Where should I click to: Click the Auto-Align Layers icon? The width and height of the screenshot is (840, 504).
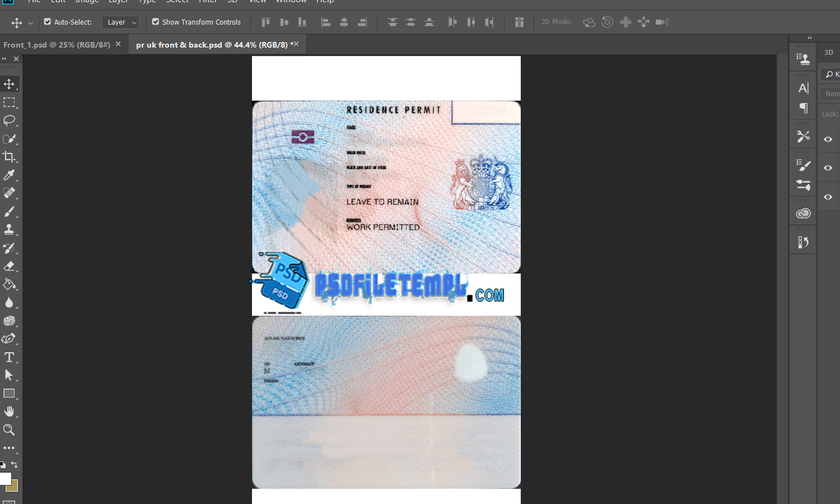[519, 22]
